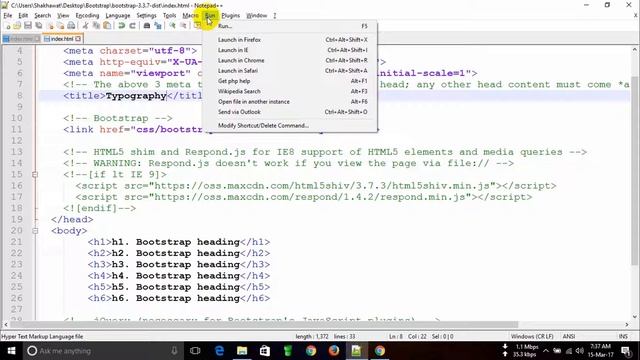Click the Save toolbar icon
Screen dimensions: 640x360
pos(28,26)
